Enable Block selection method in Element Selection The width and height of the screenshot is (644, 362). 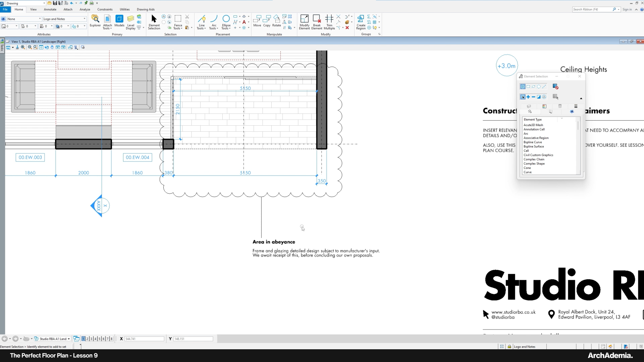coord(528,87)
